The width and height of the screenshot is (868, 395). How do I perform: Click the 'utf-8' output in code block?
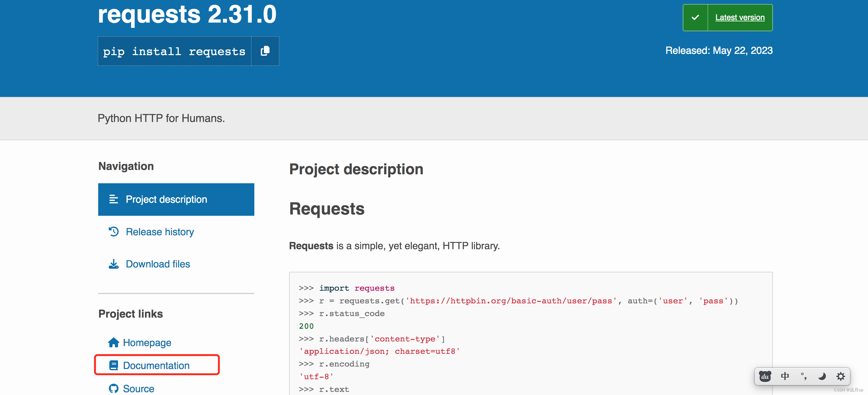point(316,376)
